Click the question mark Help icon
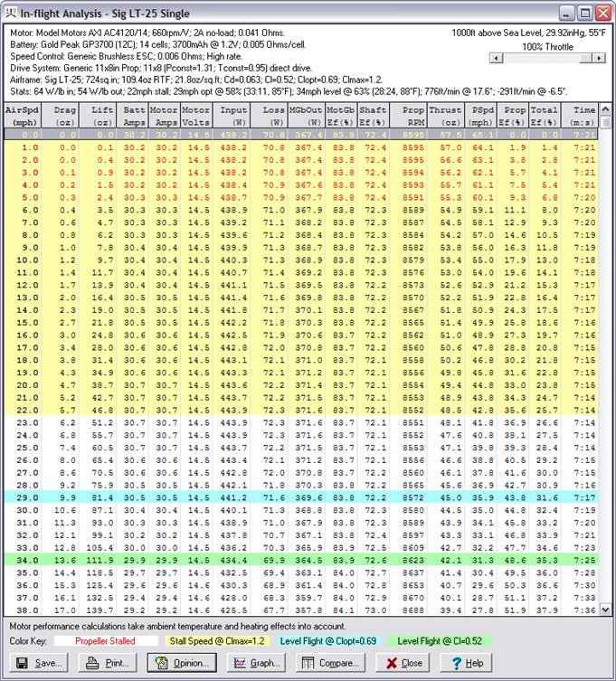 pos(457,663)
